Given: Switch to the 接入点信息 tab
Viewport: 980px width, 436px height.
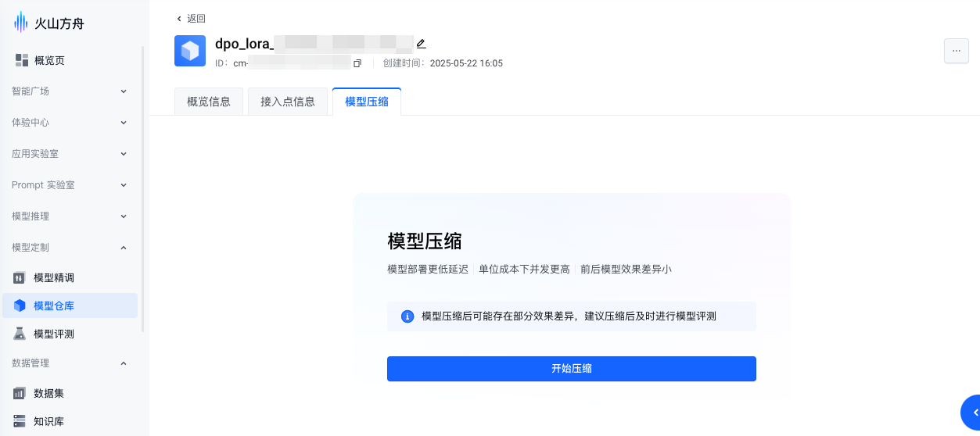Looking at the screenshot, I should click(x=288, y=102).
